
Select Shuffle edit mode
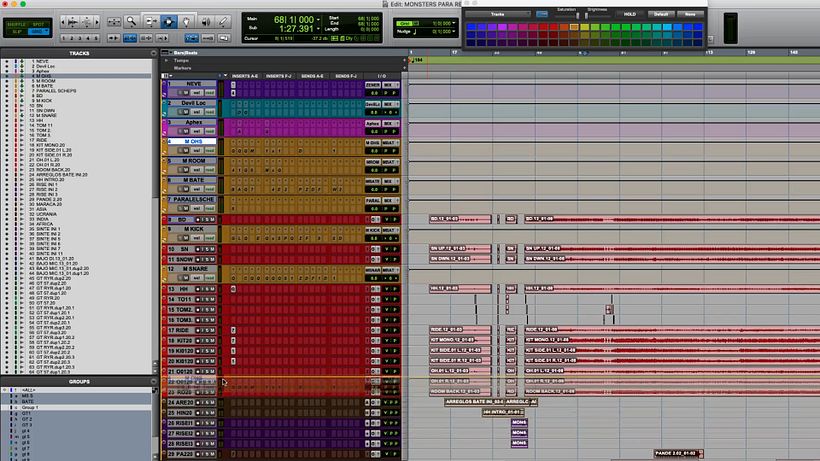tap(17, 25)
